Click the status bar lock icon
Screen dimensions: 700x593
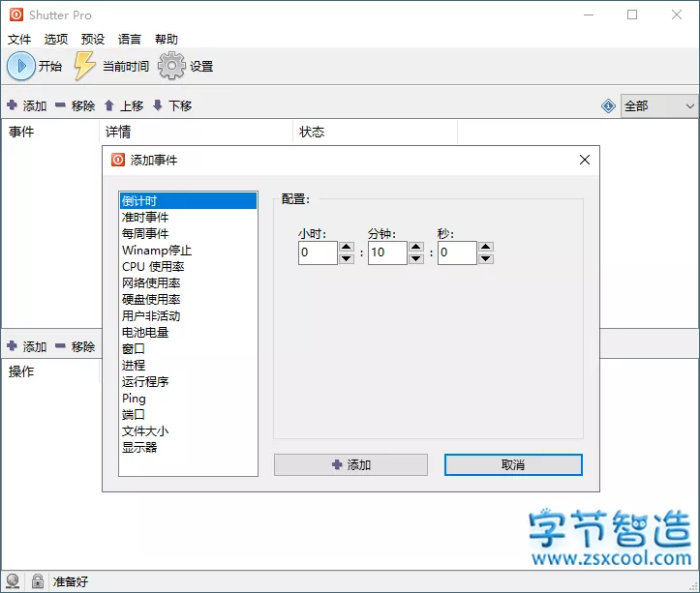tap(38, 581)
